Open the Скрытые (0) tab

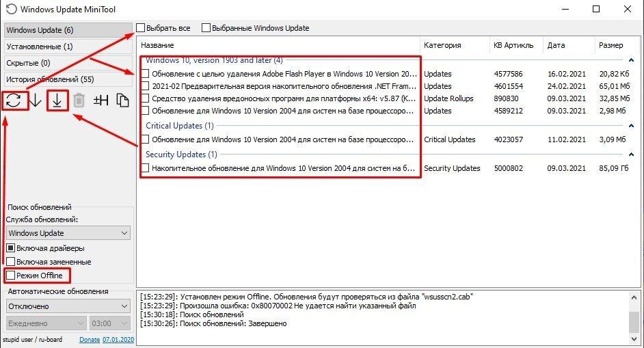pos(68,63)
